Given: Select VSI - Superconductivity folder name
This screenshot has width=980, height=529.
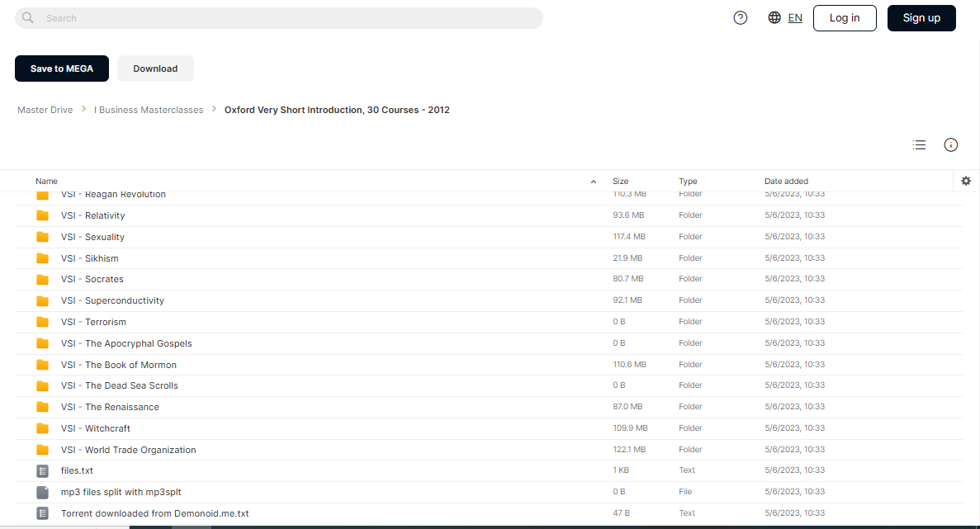Looking at the screenshot, I should pyautogui.click(x=112, y=300).
